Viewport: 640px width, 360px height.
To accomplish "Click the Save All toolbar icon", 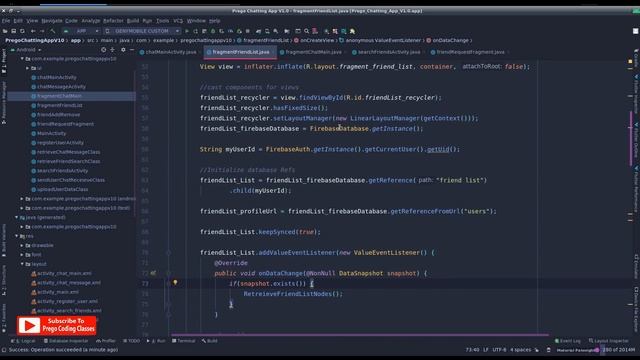I will tap(13, 31).
